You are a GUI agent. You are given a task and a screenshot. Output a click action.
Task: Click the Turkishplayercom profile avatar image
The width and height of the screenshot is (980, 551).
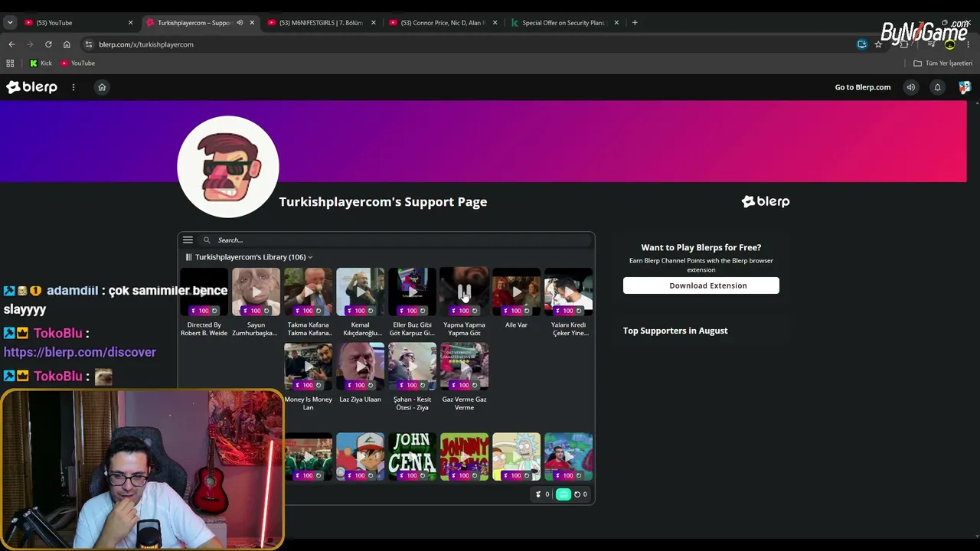coord(228,166)
